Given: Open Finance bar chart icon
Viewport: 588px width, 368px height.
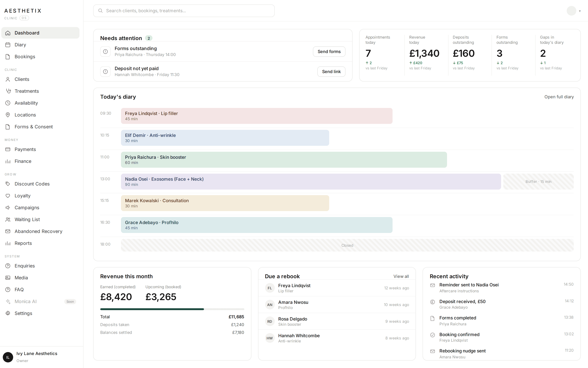Looking at the screenshot, I should 8,161.
